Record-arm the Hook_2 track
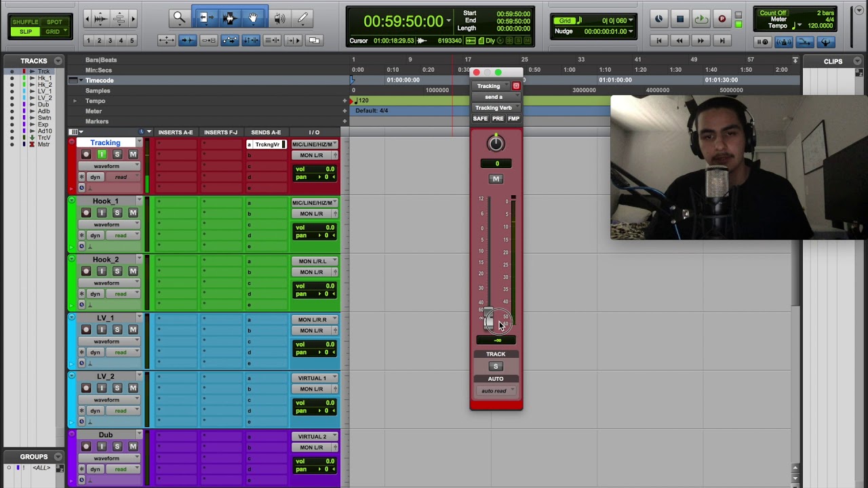 coord(86,271)
